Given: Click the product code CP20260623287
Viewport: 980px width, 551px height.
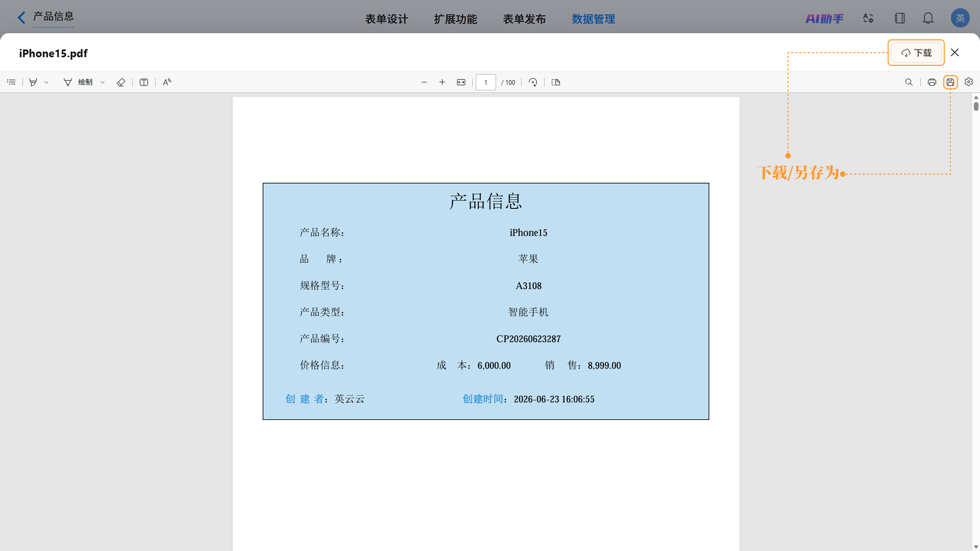Looking at the screenshot, I should point(529,339).
